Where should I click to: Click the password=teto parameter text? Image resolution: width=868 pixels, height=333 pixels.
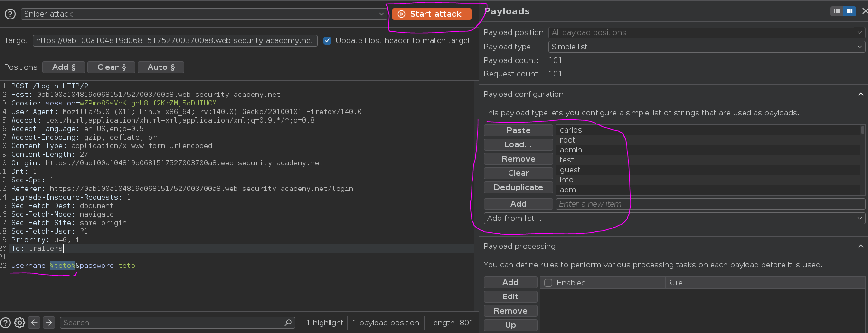click(x=107, y=266)
